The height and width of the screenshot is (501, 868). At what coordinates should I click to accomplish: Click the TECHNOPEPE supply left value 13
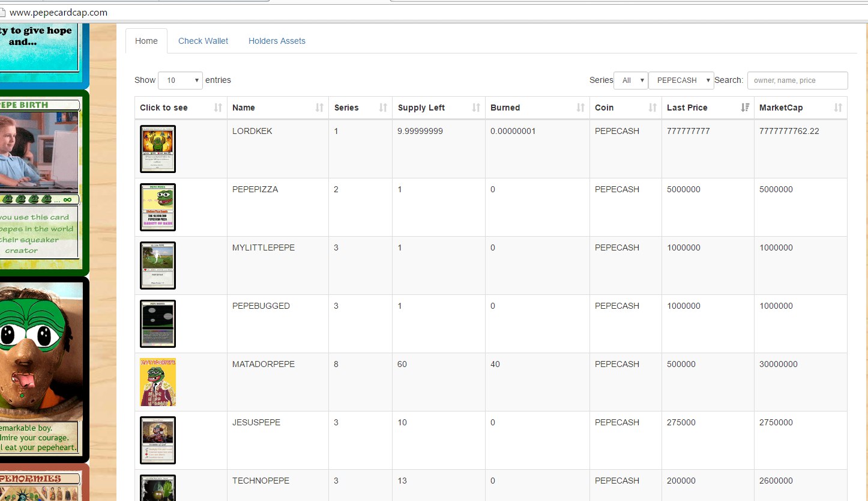[x=402, y=481]
